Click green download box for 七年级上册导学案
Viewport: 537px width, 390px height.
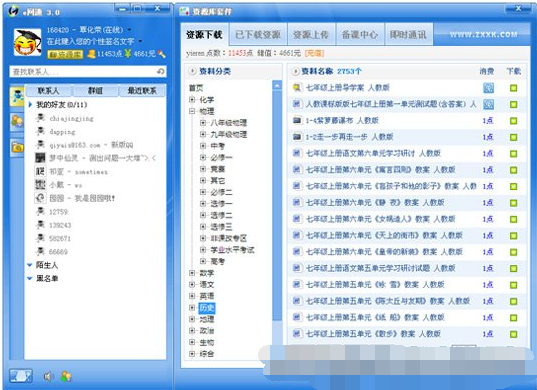click(x=513, y=88)
